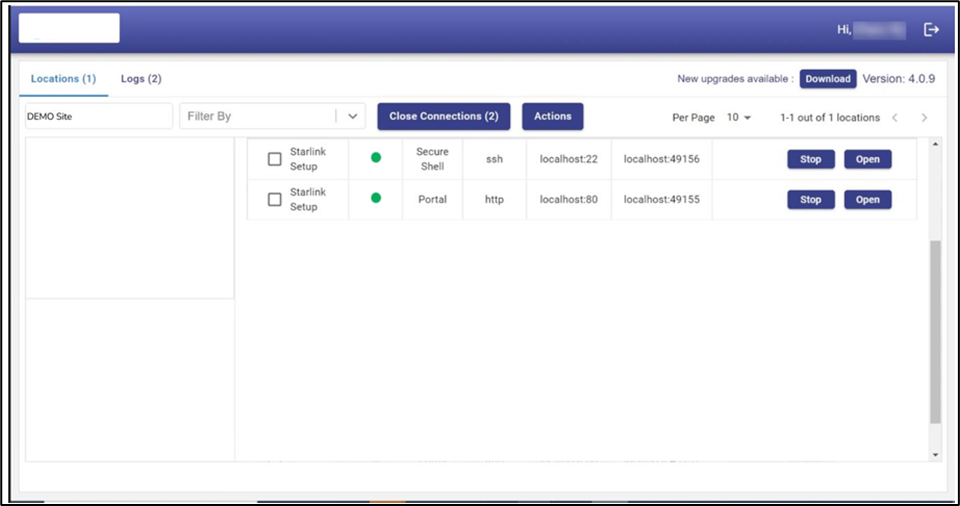
Task: Click the logo in the top-left header
Action: point(69,28)
